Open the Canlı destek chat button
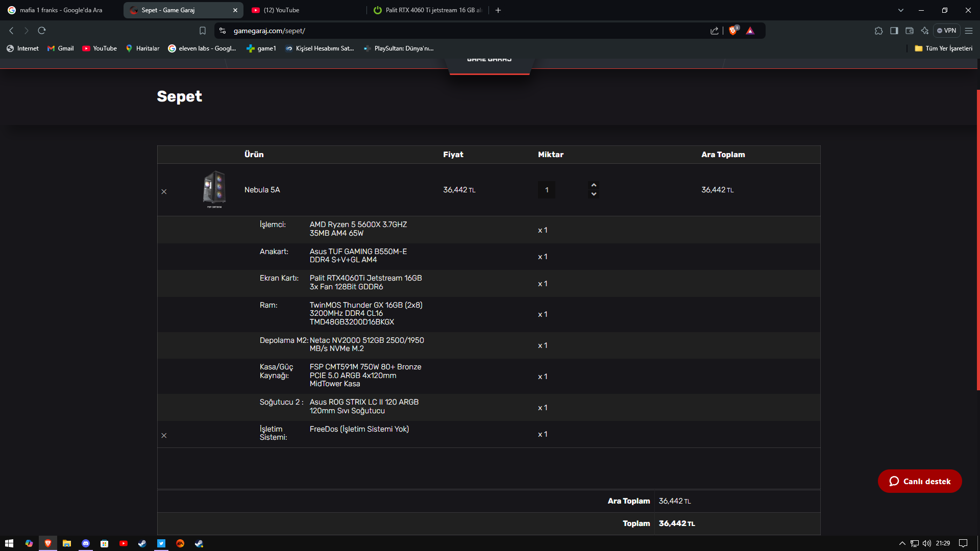Screen dimensions: 980x551 (x=920, y=481)
